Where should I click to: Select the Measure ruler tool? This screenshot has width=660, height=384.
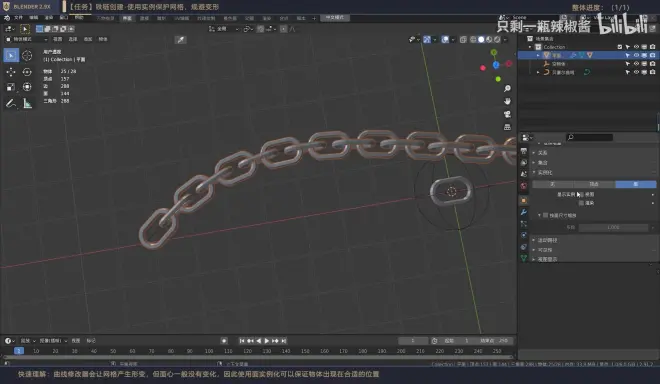coord(27,103)
